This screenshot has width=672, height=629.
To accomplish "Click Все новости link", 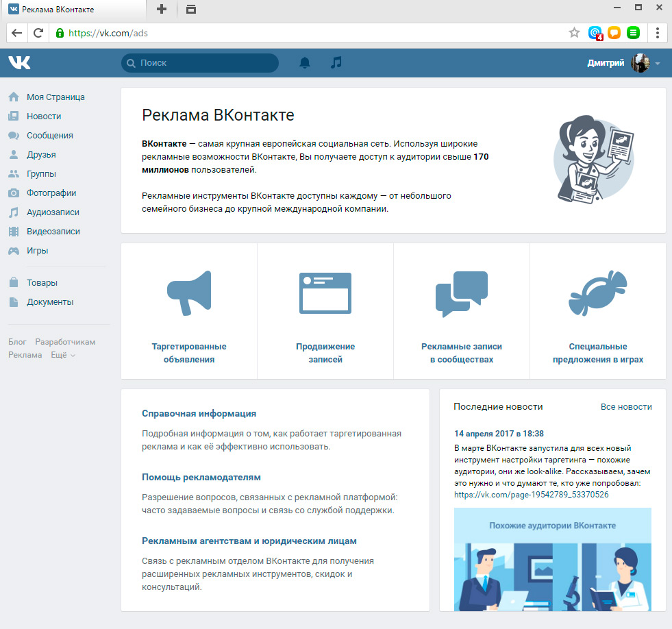I will point(625,407).
